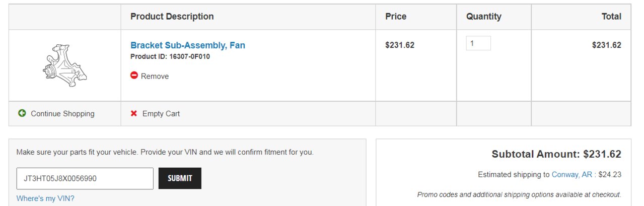Screen dimensions: 644x206
Task: Focus the Quantity input box
Action: tap(478, 43)
